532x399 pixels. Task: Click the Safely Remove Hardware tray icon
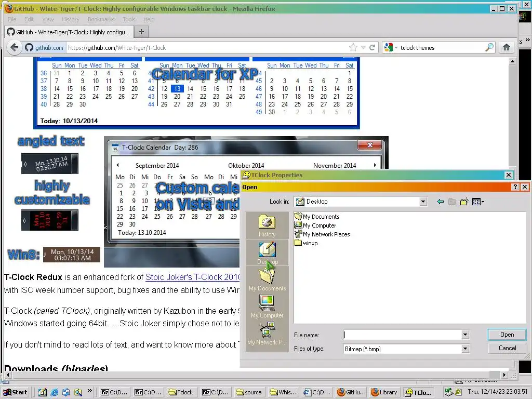click(449, 392)
